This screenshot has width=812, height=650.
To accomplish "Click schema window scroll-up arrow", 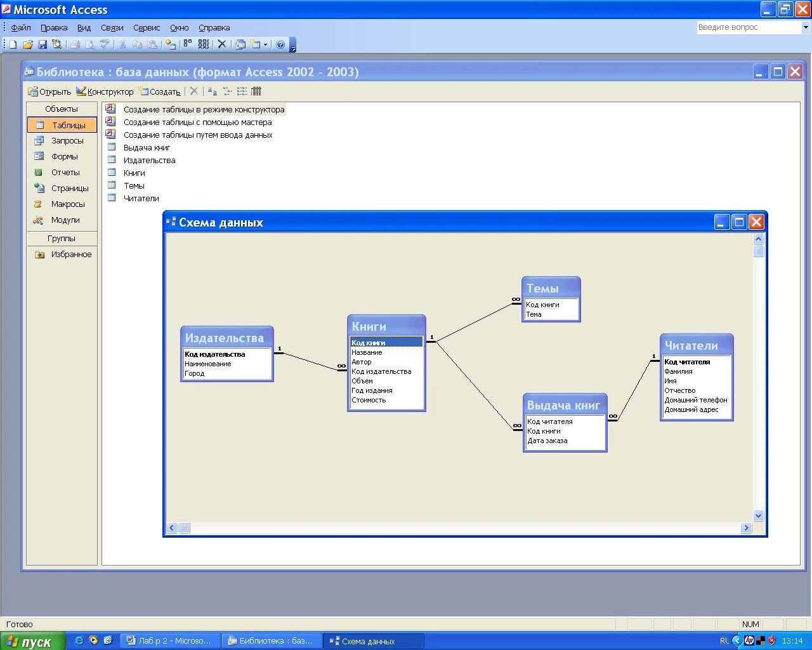I will [x=758, y=239].
